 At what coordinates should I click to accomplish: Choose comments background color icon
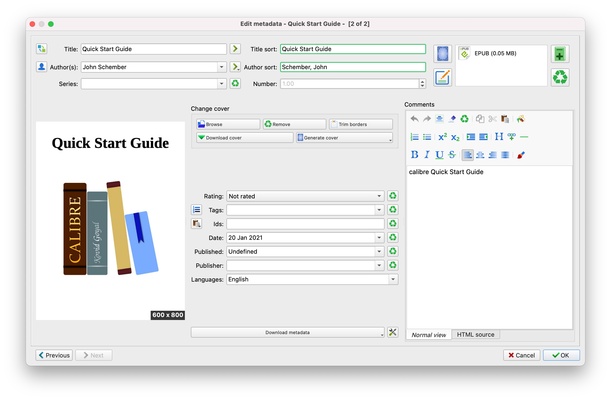[521, 119]
